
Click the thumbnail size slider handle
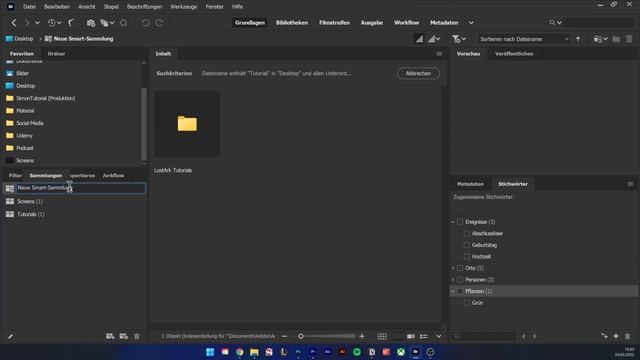(301, 336)
